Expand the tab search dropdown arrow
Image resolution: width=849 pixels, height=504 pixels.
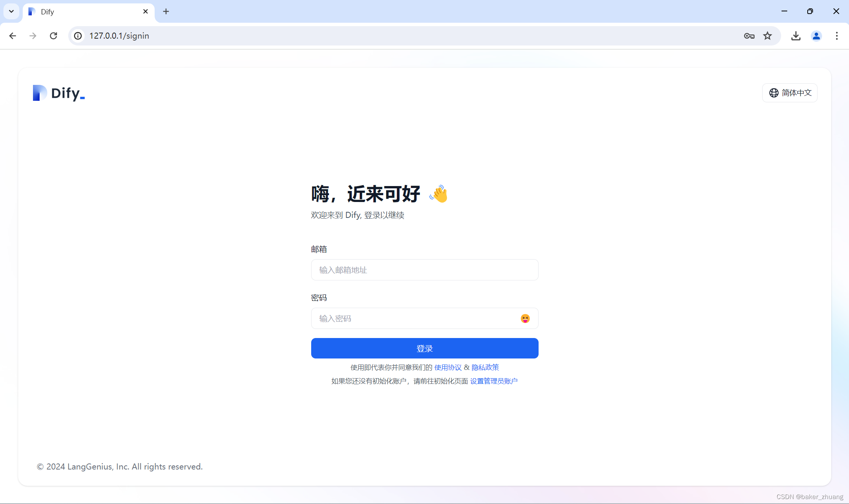(11, 11)
